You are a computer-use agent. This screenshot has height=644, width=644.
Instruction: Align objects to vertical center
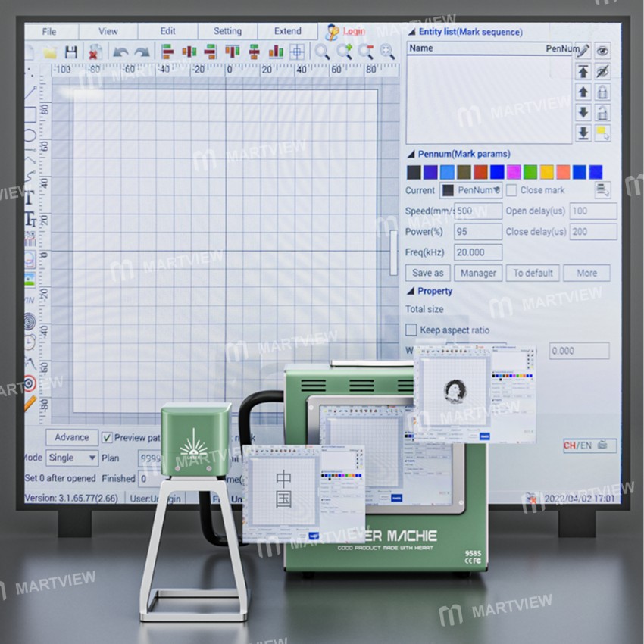pyautogui.click(x=255, y=52)
